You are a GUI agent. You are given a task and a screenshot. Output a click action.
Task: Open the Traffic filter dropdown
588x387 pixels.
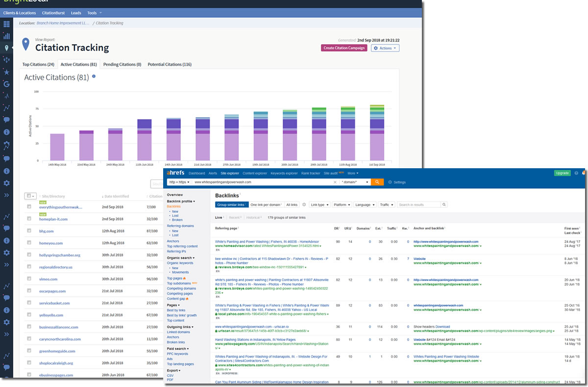coord(386,205)
